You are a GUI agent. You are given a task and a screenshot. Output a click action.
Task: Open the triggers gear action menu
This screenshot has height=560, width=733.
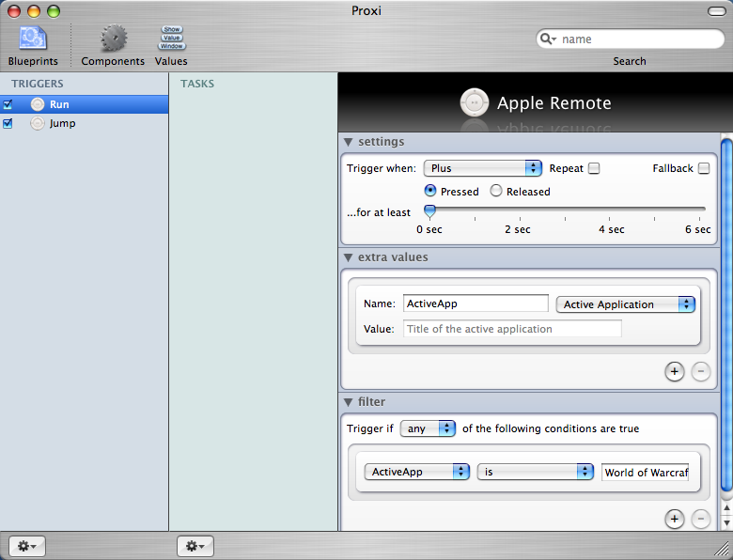26,546
